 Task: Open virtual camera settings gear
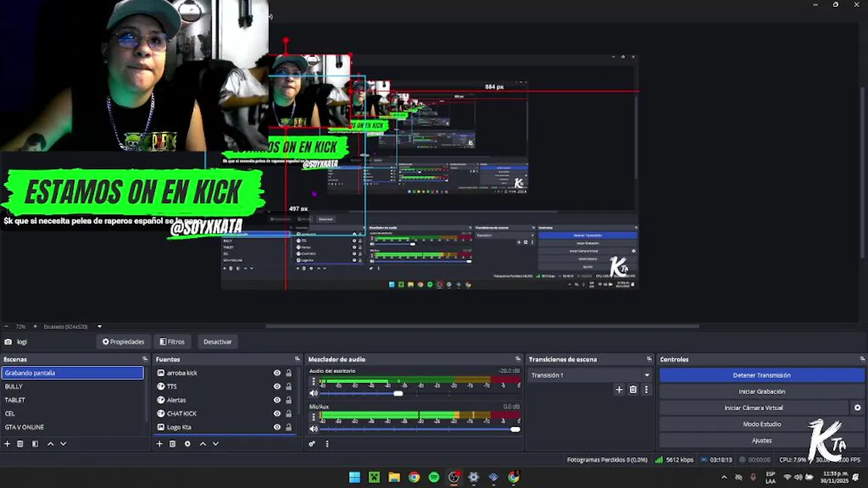[857, 408]
